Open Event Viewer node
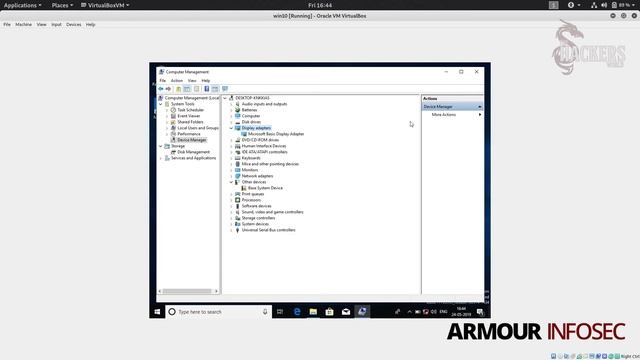 point(189,116)
